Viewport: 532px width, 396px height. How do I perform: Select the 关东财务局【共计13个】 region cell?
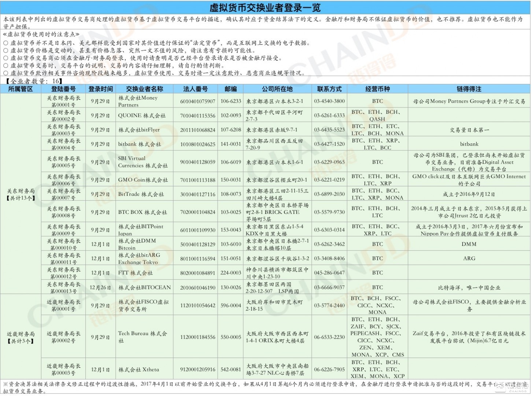(x=21, y=194)
